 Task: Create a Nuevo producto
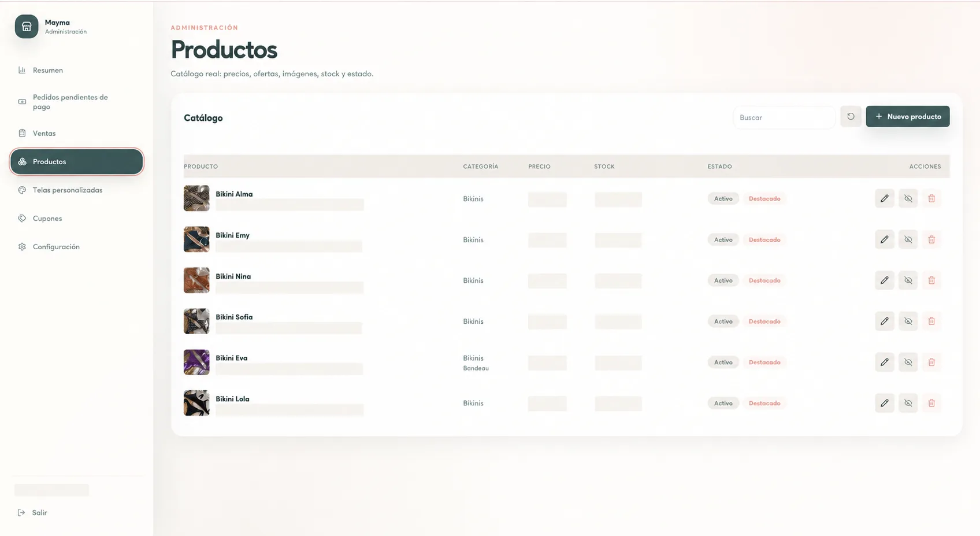(x=908, y=116)
